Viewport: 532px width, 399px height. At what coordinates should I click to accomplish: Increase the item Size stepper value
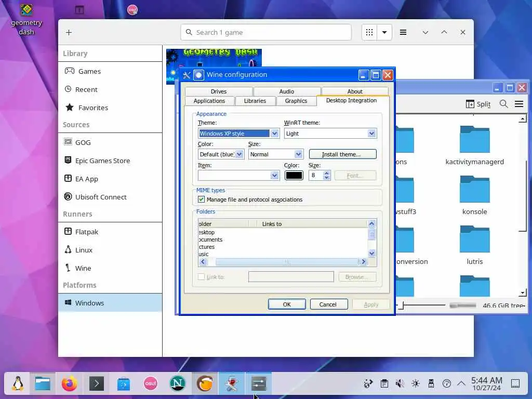tap(327, 173)
